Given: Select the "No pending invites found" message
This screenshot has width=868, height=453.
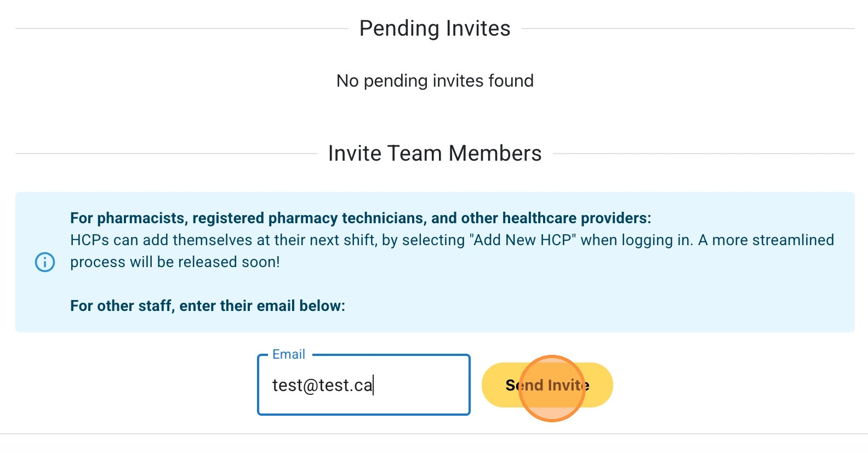Looking at the screenshot, I should 435,81.
